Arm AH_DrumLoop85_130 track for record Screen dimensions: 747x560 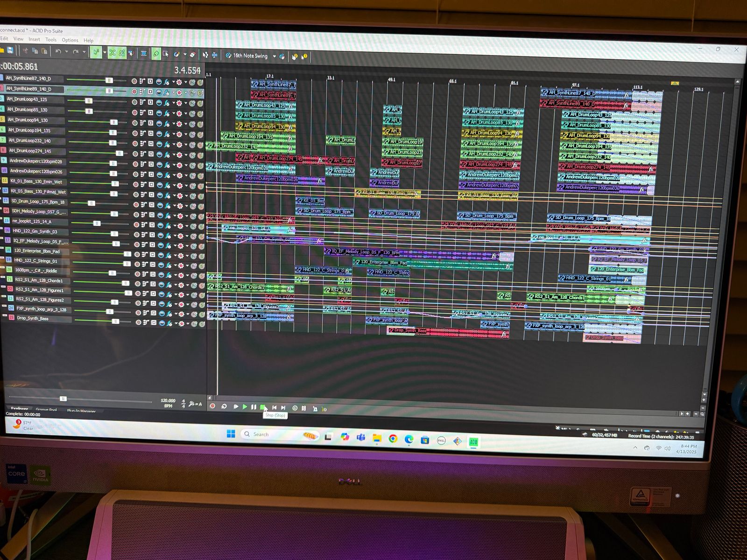pos(134,112)
